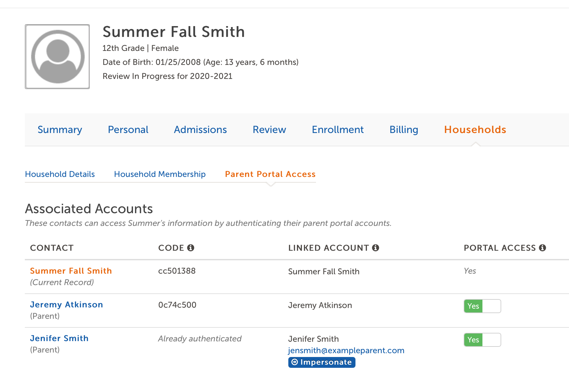This screenshot has height=392, width=569.
Task: Select the Parent Portal Access sub-tab
Action: point(270,174)
